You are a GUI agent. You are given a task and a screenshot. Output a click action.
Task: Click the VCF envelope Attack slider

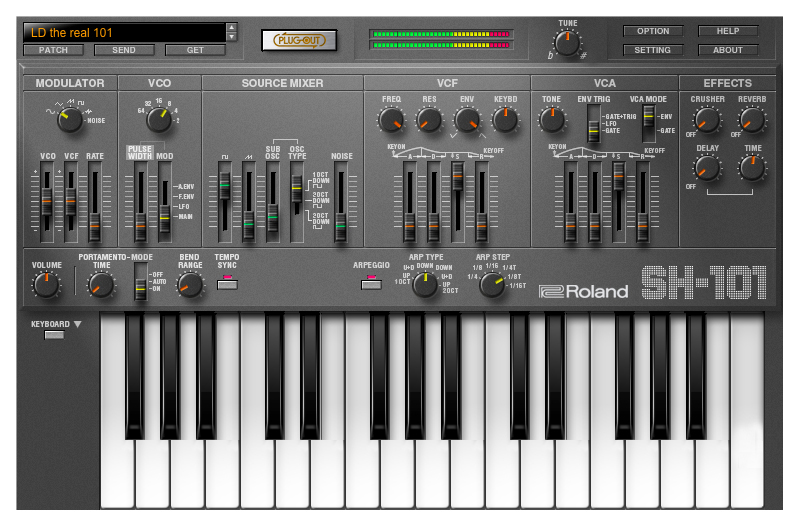pyautogui.click(x=409, y=203)
